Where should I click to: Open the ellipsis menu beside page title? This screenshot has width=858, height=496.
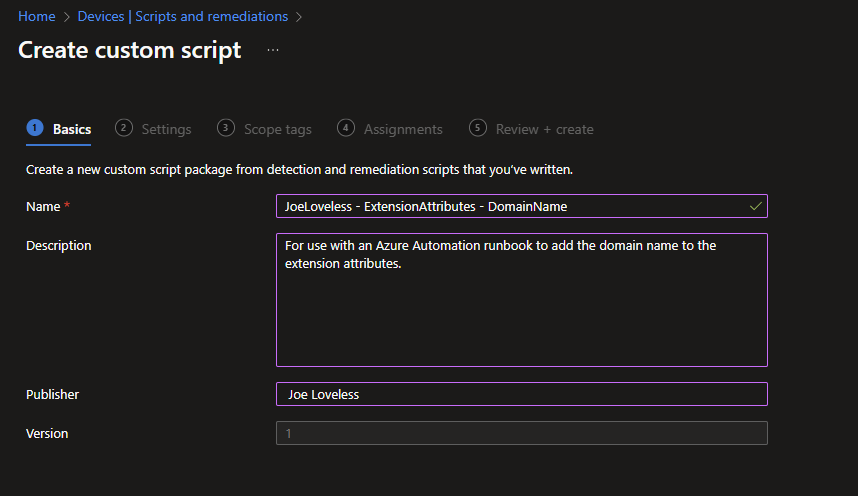[273, 50]
